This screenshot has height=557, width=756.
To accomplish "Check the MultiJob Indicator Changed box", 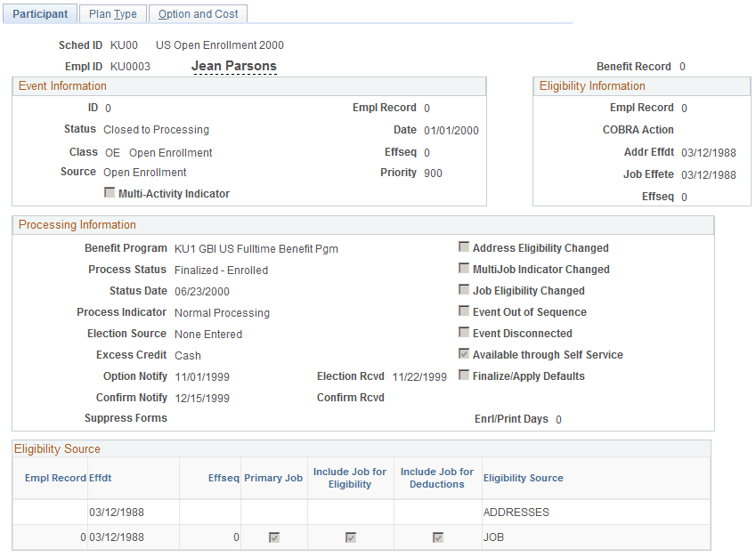I will [464, 269].
